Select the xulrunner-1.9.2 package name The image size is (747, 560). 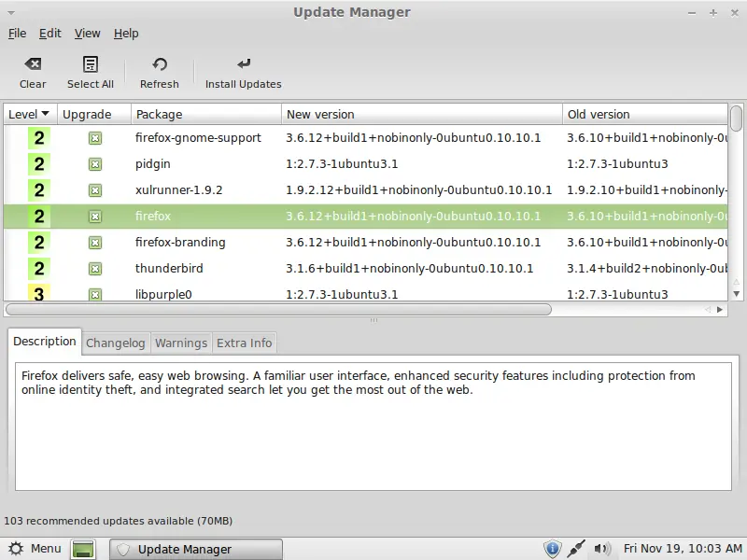point(179,190)
